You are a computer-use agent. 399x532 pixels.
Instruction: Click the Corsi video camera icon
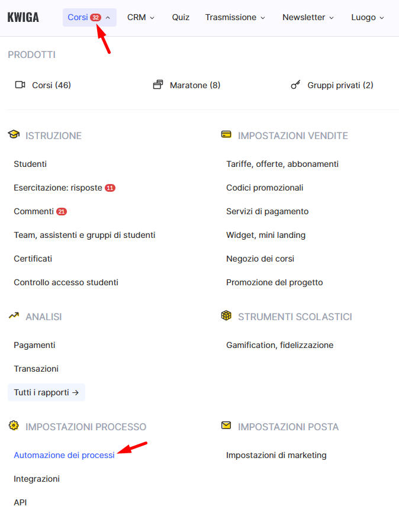[20, 85]
